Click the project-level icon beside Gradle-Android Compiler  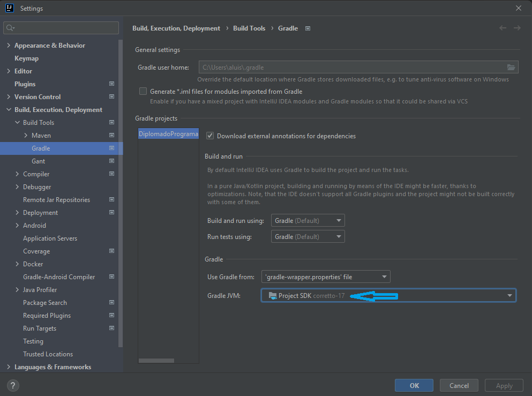(x=111, y=277)
